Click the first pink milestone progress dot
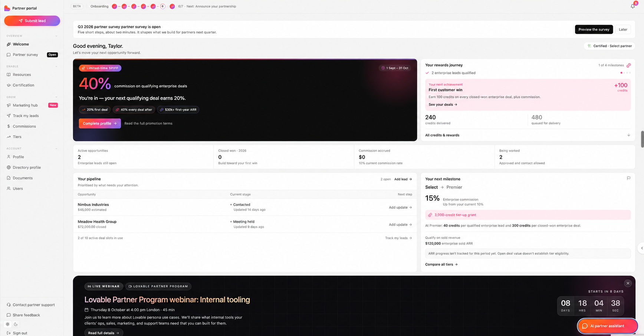The image size is (644, 336). pyautogui.click(x=621, y=73)
